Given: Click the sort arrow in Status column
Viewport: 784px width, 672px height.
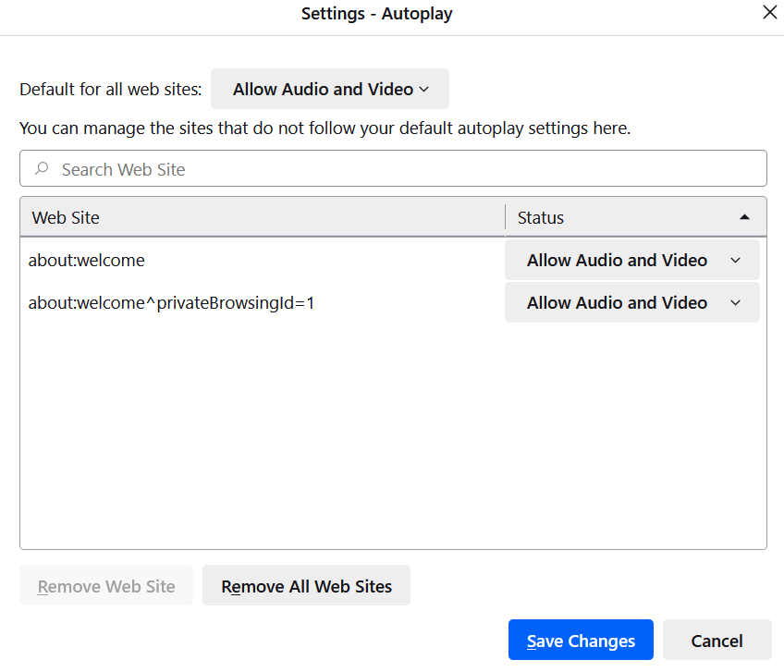Looking at the screenshot, I should coord(744,217).
